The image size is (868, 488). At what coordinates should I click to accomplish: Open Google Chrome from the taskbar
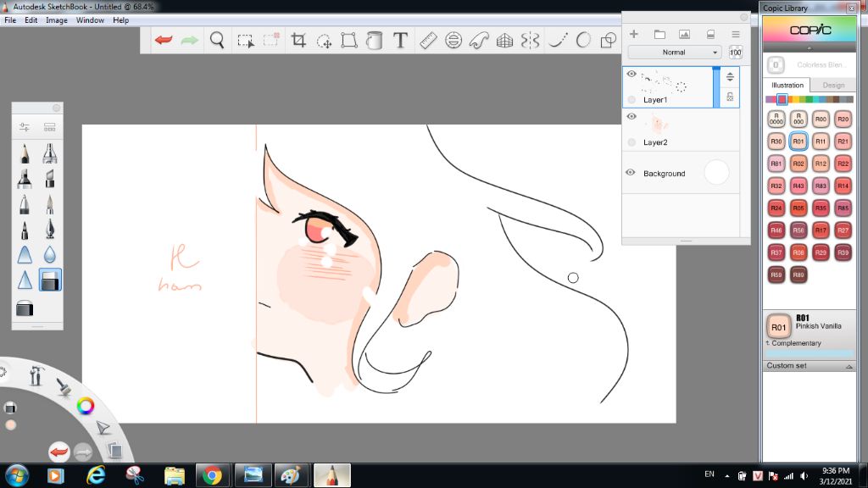click(x=212, y=475)
